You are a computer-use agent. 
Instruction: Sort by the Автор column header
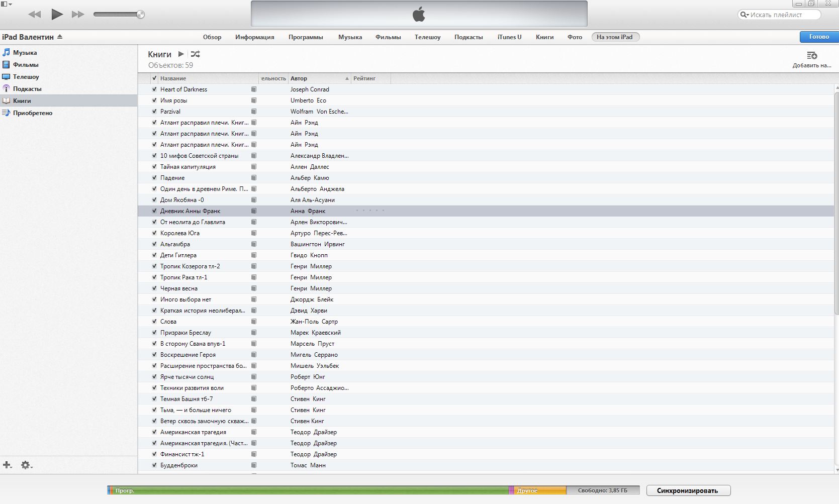(x=319, y=78)
